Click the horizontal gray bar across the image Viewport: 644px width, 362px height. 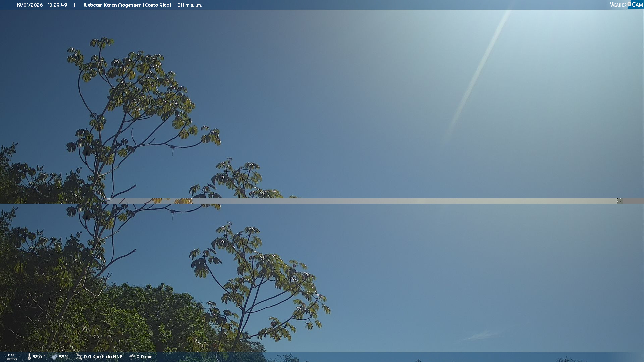point(362,201)
